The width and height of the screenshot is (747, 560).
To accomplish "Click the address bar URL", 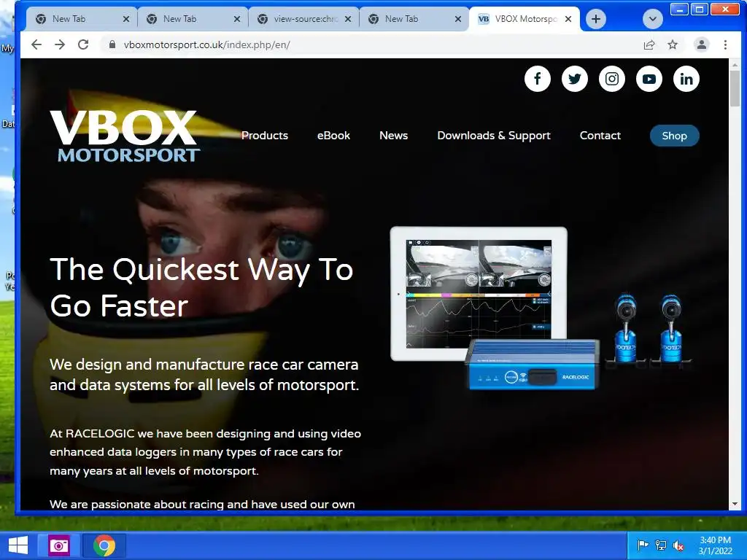I will coord(206,44).
